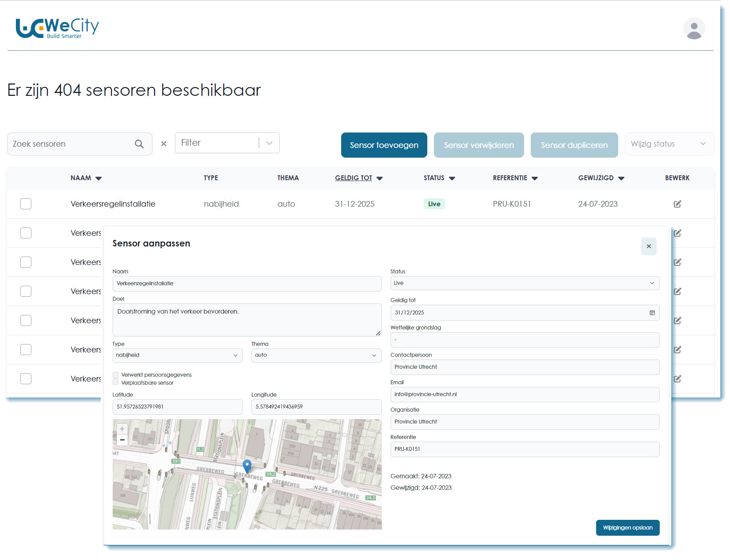Click the Verkeersregelinstallatie name in first row
The height and width of the screenshot is (560, 730).
click(113, 204)
